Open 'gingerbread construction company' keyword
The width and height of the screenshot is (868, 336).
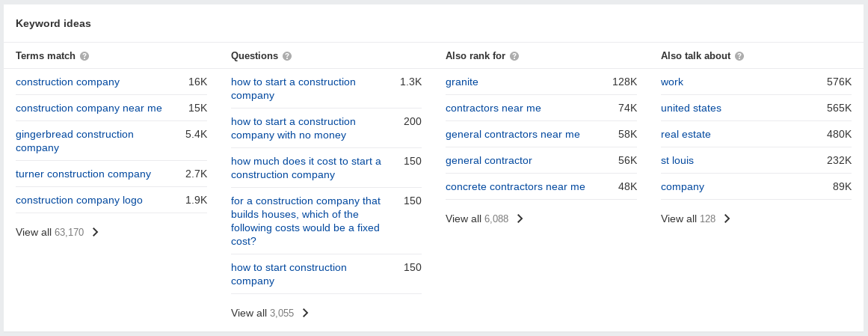click(x=75, y=141)
